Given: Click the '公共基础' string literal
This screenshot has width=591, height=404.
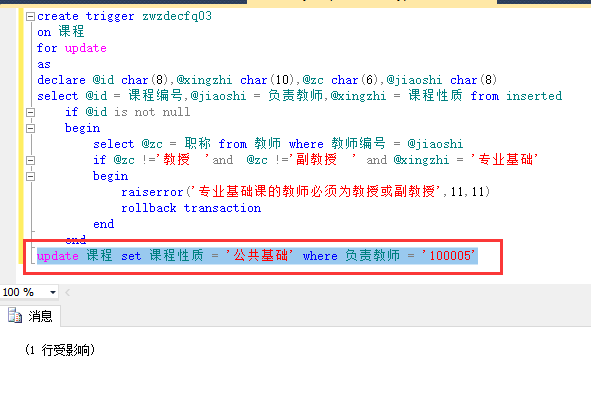Looking at the screenshot, I should click(x=259, y=256).
